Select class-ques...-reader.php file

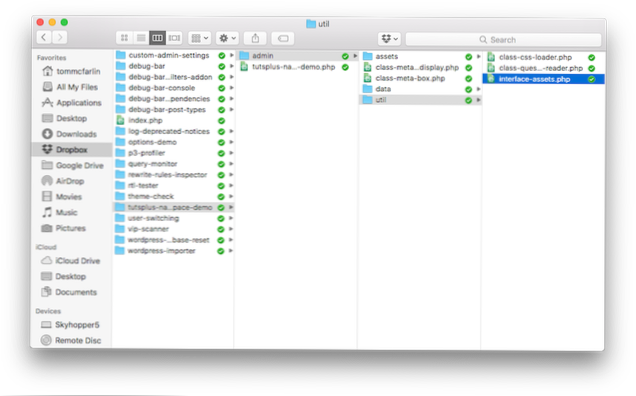(544, 68)
